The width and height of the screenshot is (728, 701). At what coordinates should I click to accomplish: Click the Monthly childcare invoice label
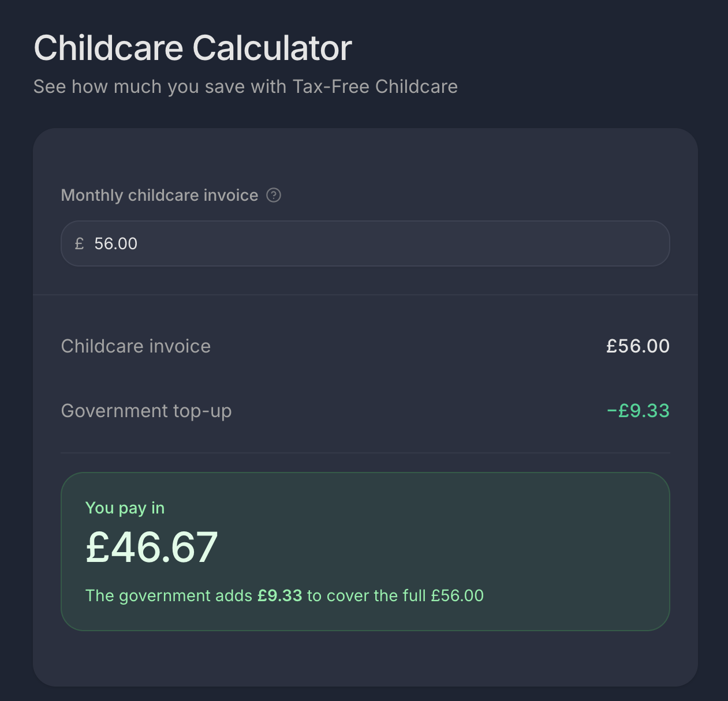point(159,196)
